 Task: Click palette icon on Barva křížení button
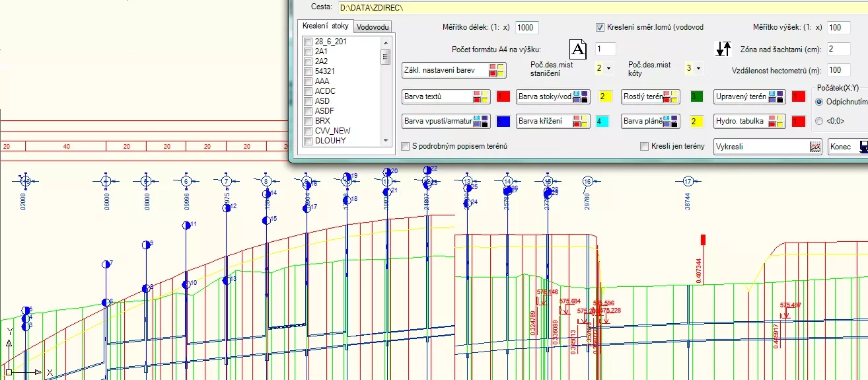pyautogui.click(x=581, y=122)
